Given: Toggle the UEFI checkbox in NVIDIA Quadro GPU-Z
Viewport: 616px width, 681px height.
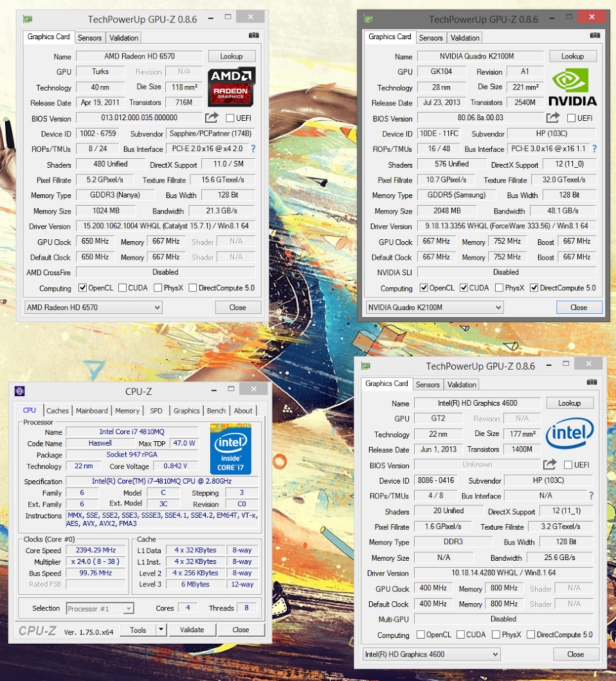Looking at the screenshot, I should point(571,118).
